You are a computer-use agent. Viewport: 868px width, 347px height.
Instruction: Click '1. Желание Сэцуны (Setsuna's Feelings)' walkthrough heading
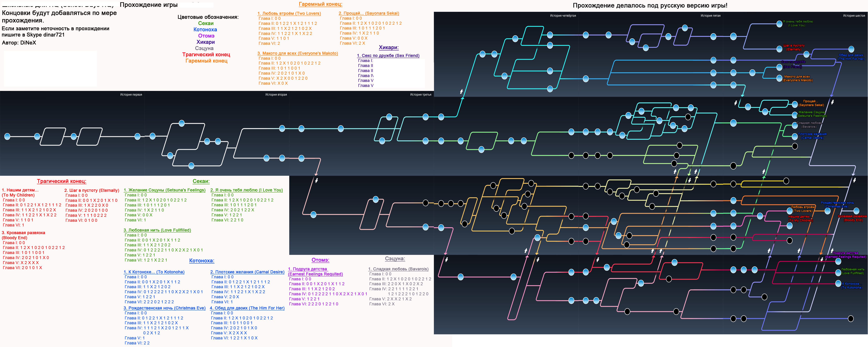164,190
